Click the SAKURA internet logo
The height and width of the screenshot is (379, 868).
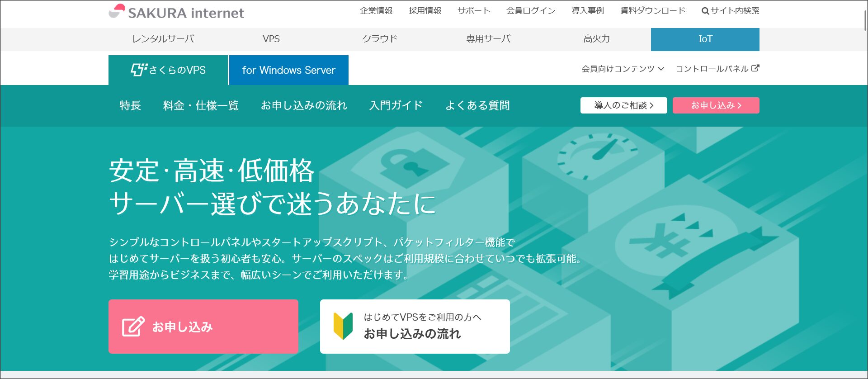point(176,12)
